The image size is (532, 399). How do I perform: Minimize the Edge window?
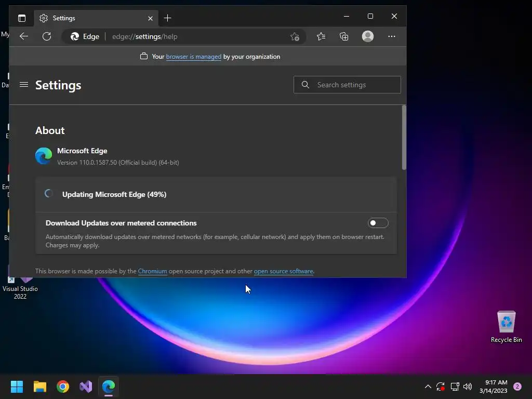coord(347,16)
